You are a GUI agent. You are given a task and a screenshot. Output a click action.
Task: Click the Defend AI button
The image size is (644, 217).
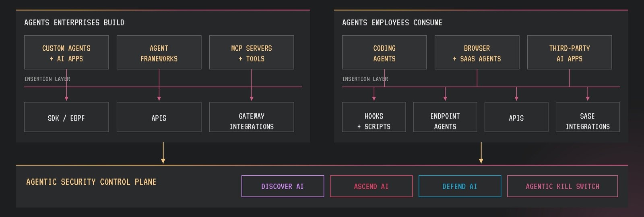coord(460,186)
